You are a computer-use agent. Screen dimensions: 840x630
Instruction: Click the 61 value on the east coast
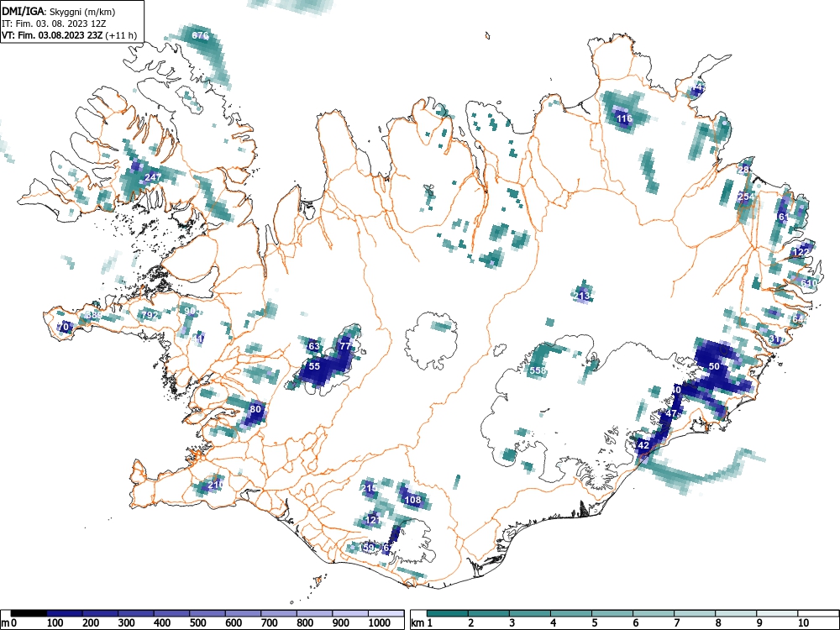pos(783,217)
